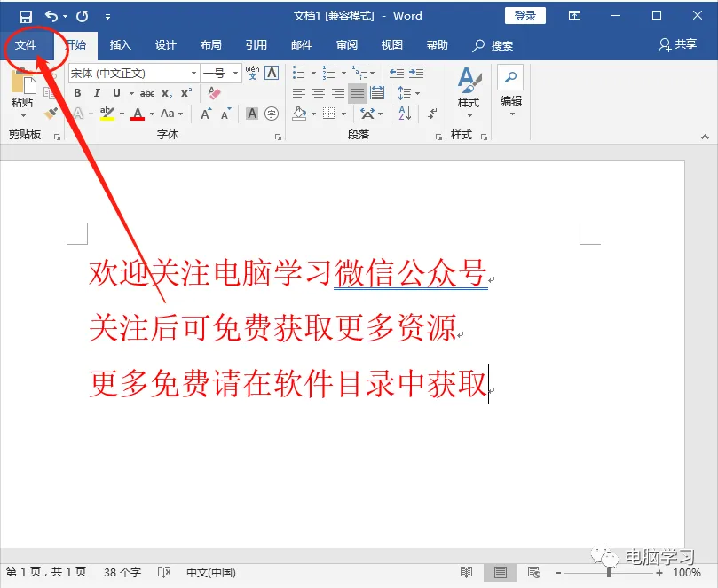Toggle underline formatting

click(117, 93)
